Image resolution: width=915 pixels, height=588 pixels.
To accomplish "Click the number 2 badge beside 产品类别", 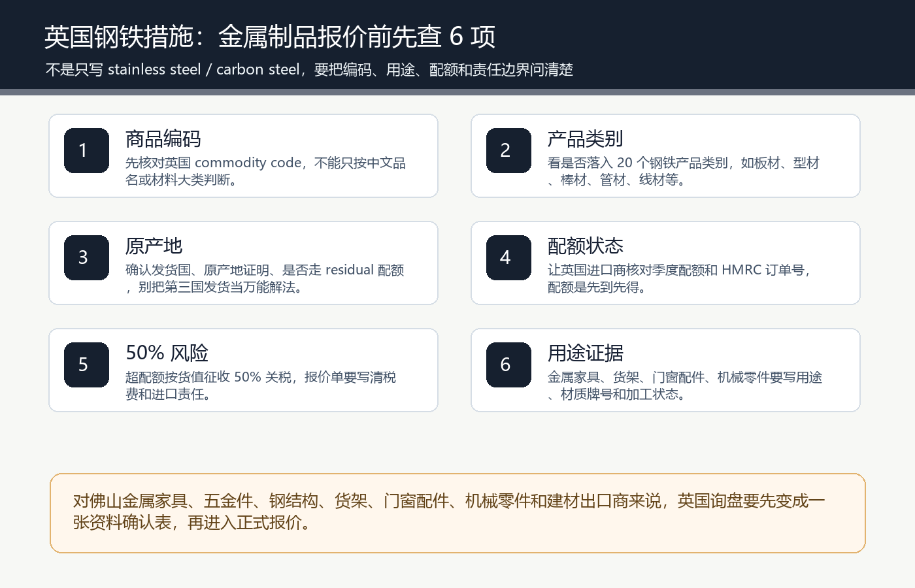I will 508,150.
